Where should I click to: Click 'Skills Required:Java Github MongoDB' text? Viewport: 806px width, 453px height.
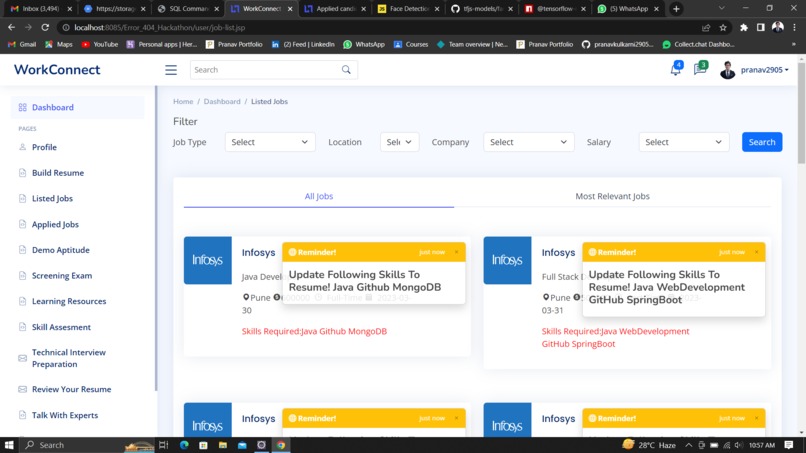(x=315, y=331)
